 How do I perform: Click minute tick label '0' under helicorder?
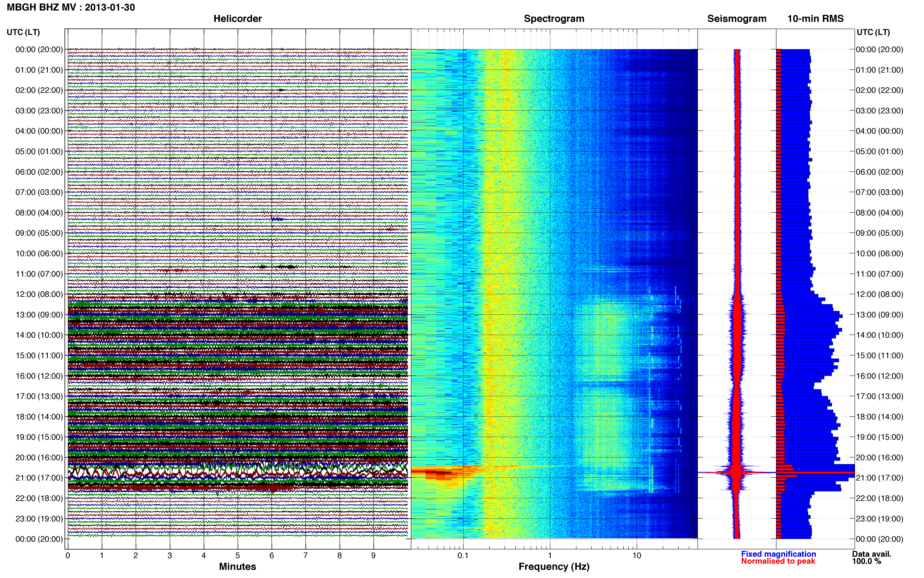coord(68,555)
